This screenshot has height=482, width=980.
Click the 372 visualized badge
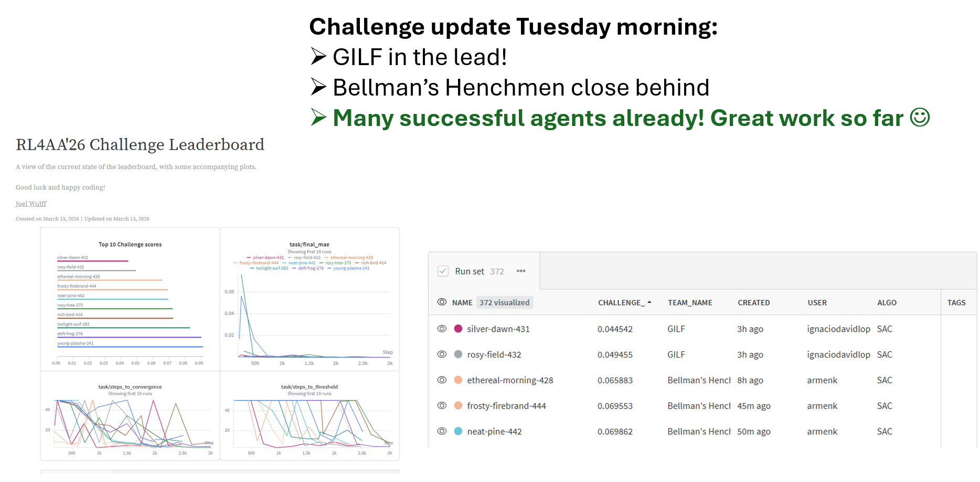505,302
